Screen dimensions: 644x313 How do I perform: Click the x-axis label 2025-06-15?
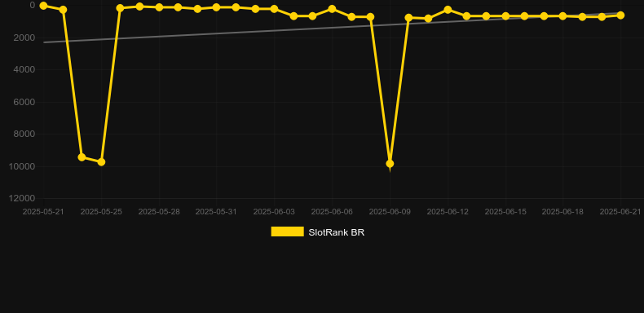505,212
